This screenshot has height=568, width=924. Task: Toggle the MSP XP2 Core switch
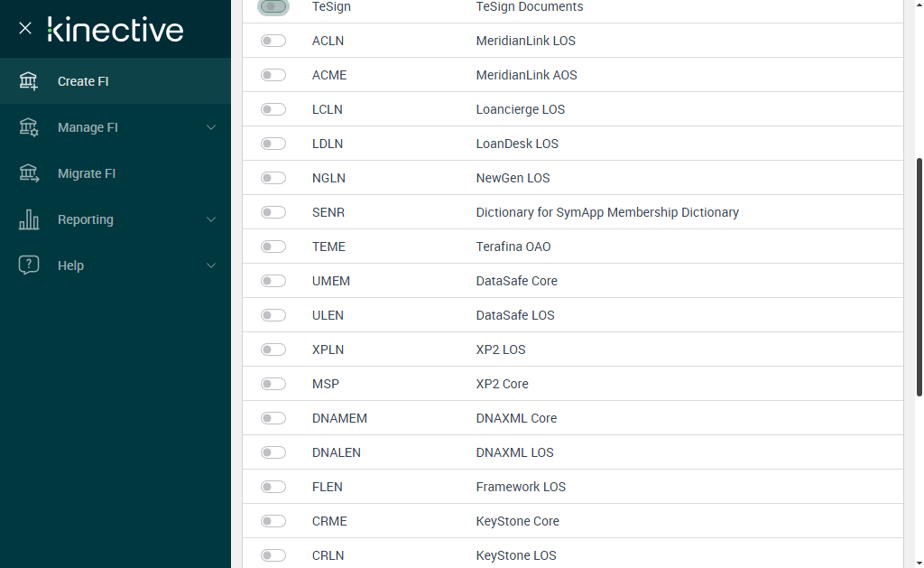[x=273, y=384]
